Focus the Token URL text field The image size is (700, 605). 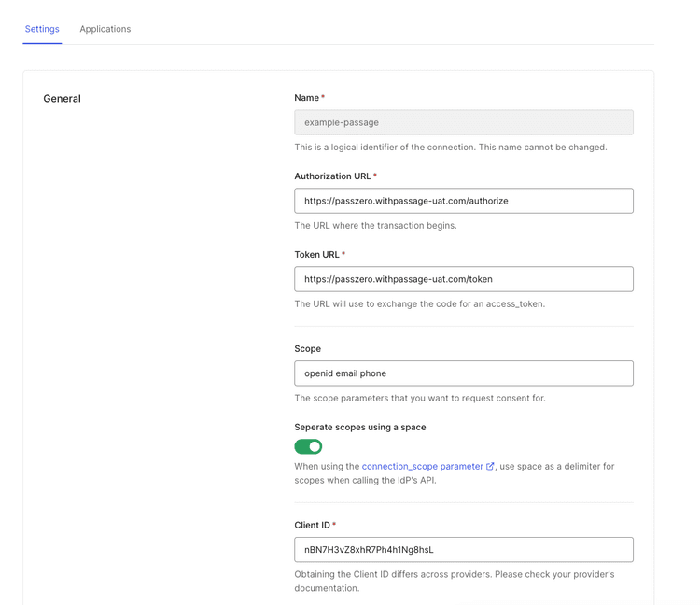(x=463, y=279)
